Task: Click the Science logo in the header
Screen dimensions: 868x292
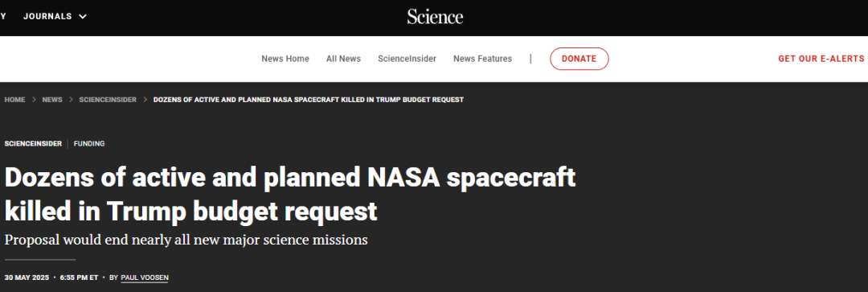Action: [435, 17]
